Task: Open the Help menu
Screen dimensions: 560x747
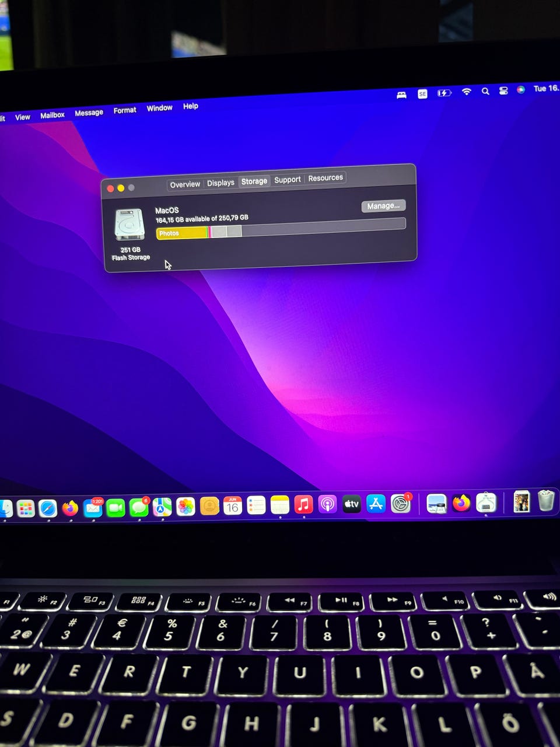Action: [x=191, y=106]
